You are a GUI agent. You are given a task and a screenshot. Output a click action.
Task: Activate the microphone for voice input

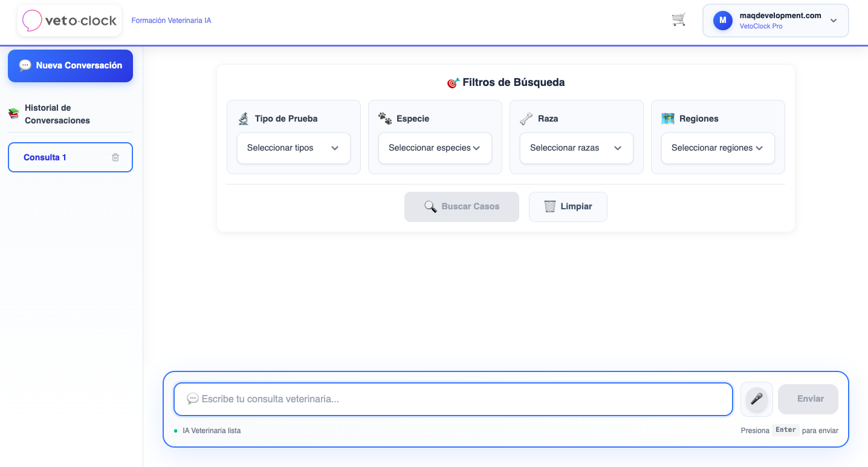[756, 399]
